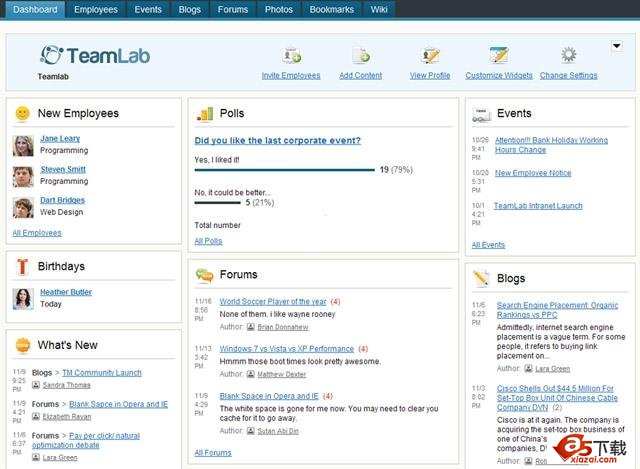Image resolution: width=640 pixels, height=469 pixels.
Task: Click the Forums speech bubble icon
Action: [x=205, y=275]
